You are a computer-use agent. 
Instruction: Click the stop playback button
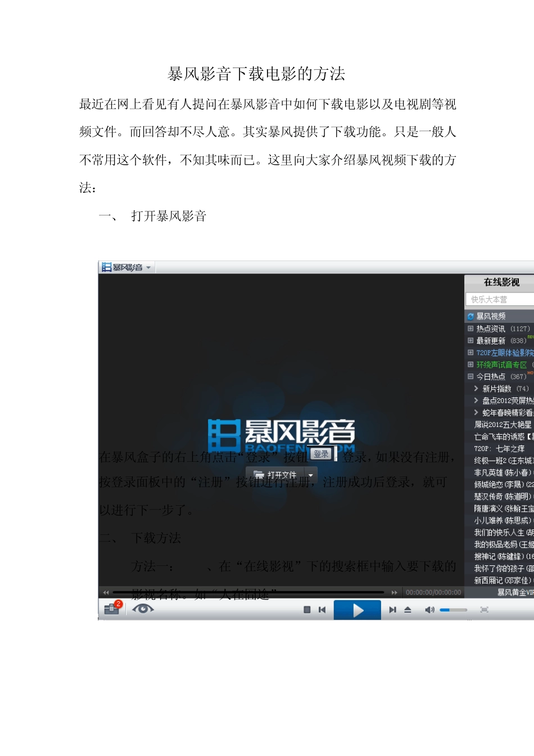coord(307,610)
